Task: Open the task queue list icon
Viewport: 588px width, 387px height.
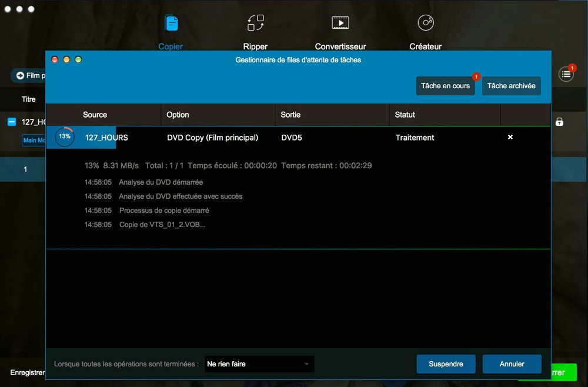Action: coord(566,74)
